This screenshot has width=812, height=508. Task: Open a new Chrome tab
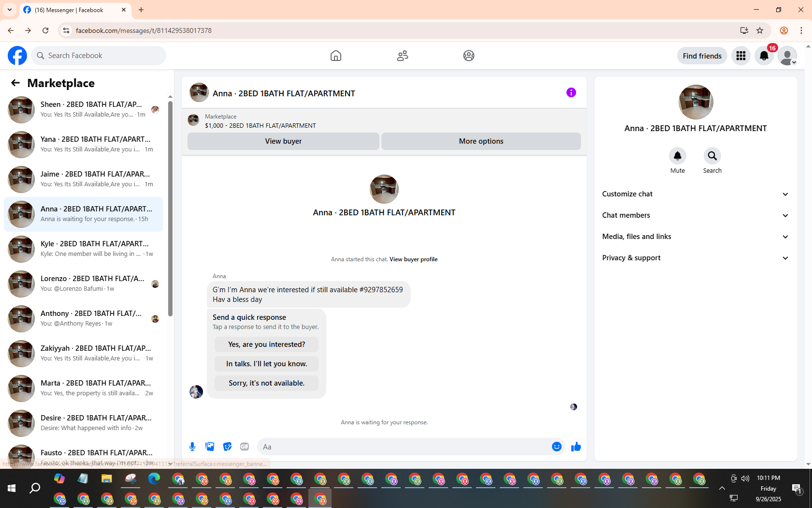click(x=141, y=10)
